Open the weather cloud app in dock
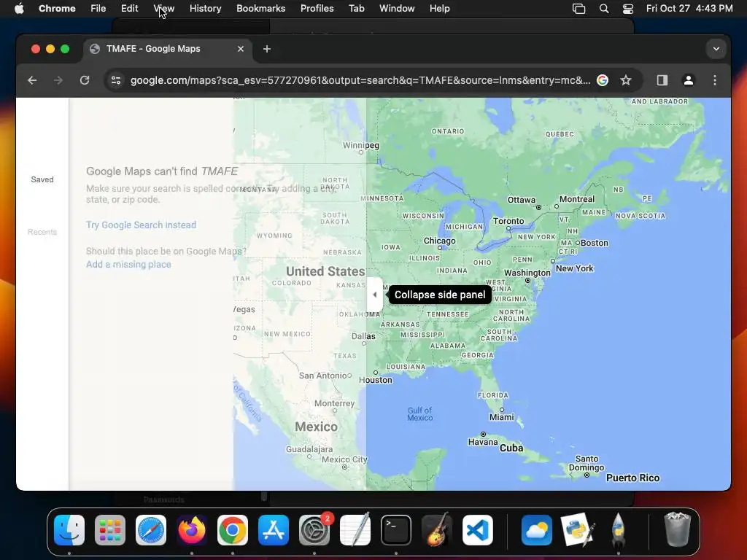This screenshot has height=560, width=747. [537, 530]
